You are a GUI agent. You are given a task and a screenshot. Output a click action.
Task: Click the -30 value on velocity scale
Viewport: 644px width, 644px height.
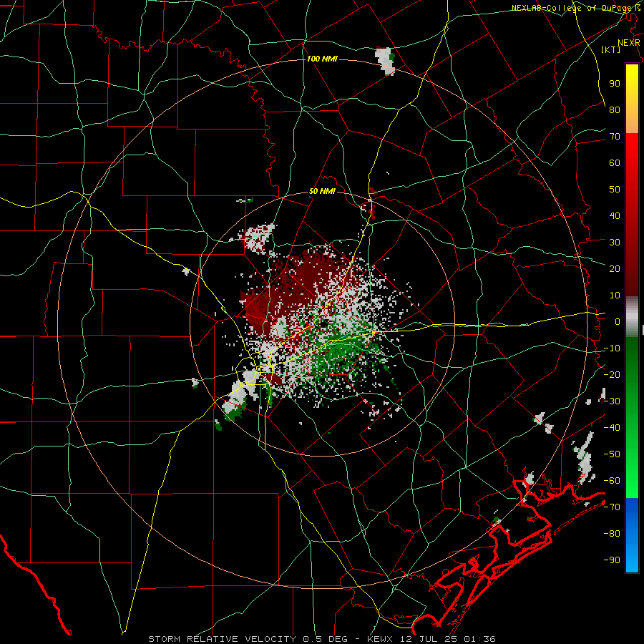pos(612,401)
